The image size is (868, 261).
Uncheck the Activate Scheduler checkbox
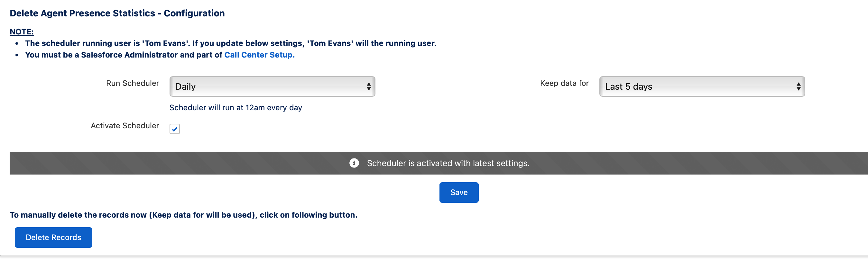tap(175, 129)
